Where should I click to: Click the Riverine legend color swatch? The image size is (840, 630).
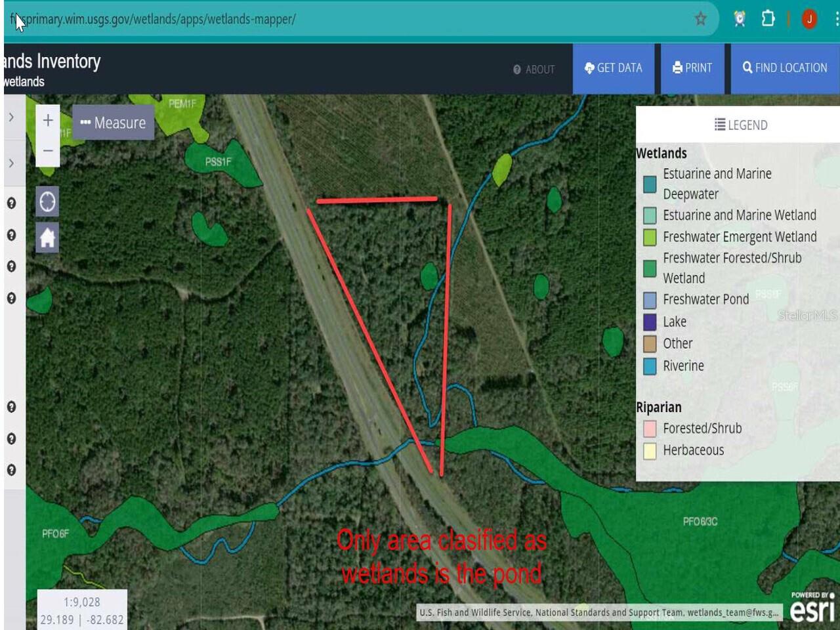tap(650, 366)
